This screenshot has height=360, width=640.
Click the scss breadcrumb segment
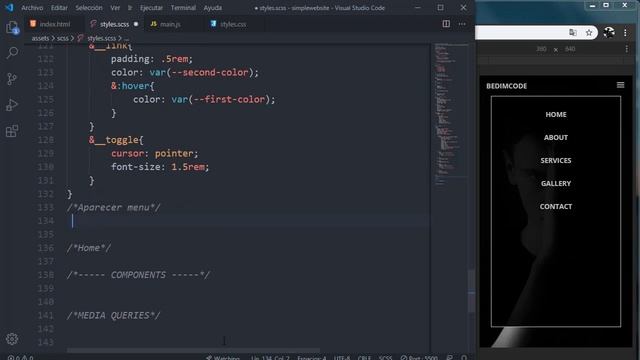(62, 38)
